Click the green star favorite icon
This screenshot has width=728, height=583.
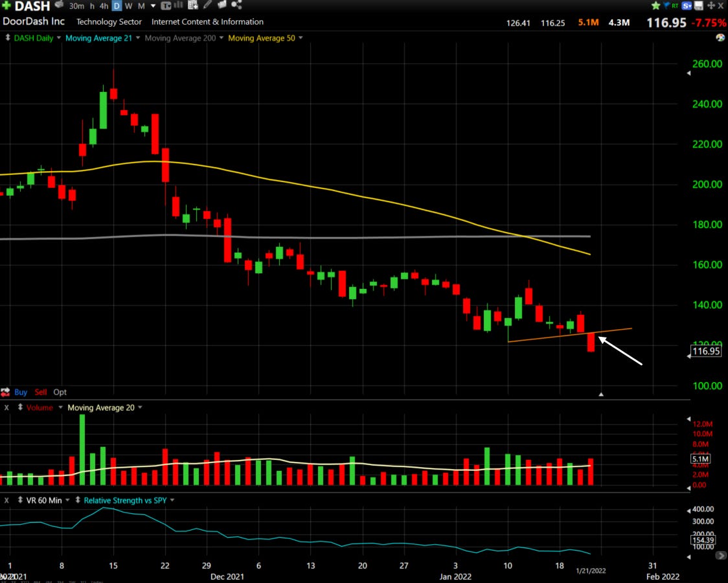(x=655, y=6)
